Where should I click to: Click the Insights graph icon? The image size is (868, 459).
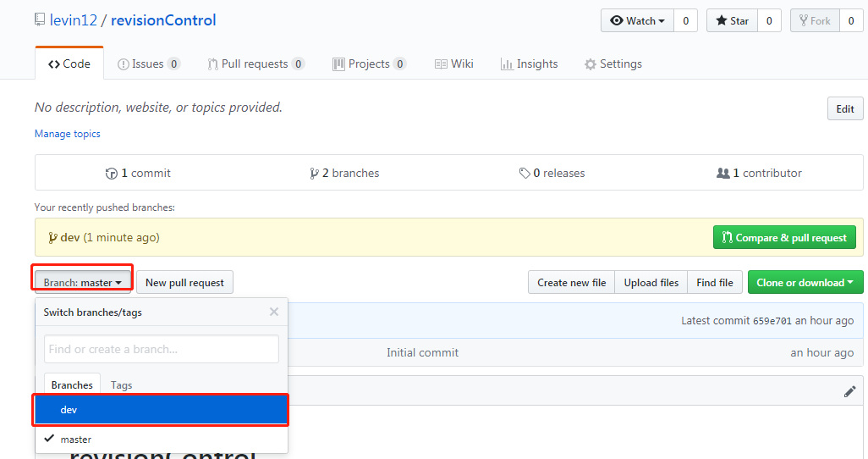pyautogui.click(x=507, y=64)
